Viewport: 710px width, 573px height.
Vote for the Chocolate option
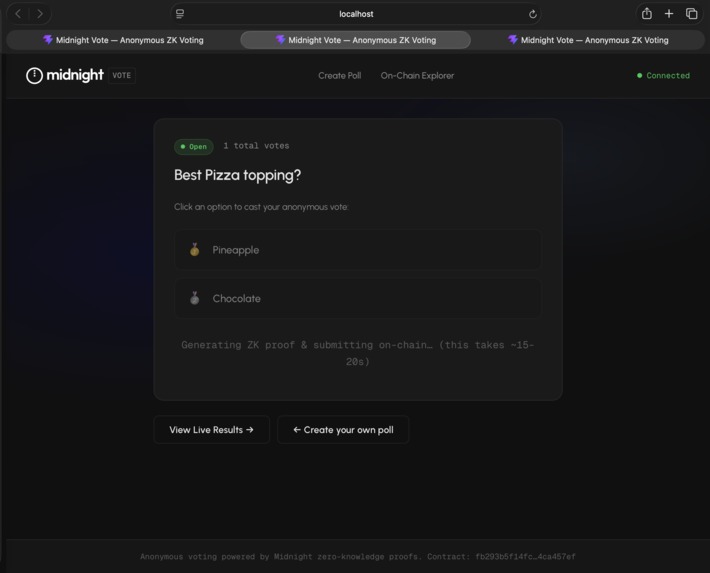coord(357,298)
